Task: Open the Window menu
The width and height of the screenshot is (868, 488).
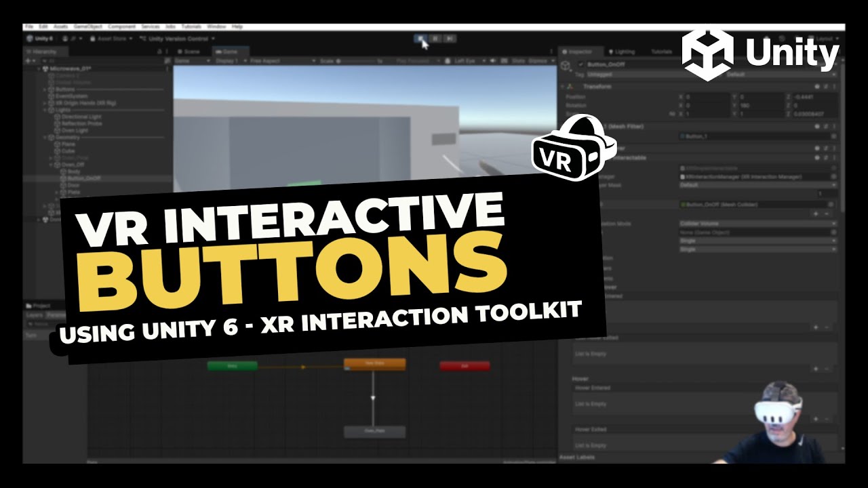Action: 216,26
